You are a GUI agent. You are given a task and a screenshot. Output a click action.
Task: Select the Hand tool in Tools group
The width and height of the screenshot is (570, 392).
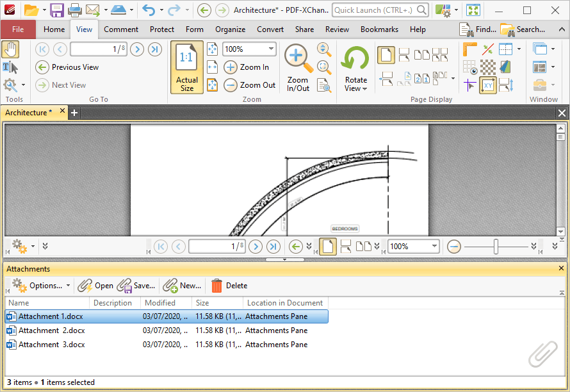coord(10,49)
